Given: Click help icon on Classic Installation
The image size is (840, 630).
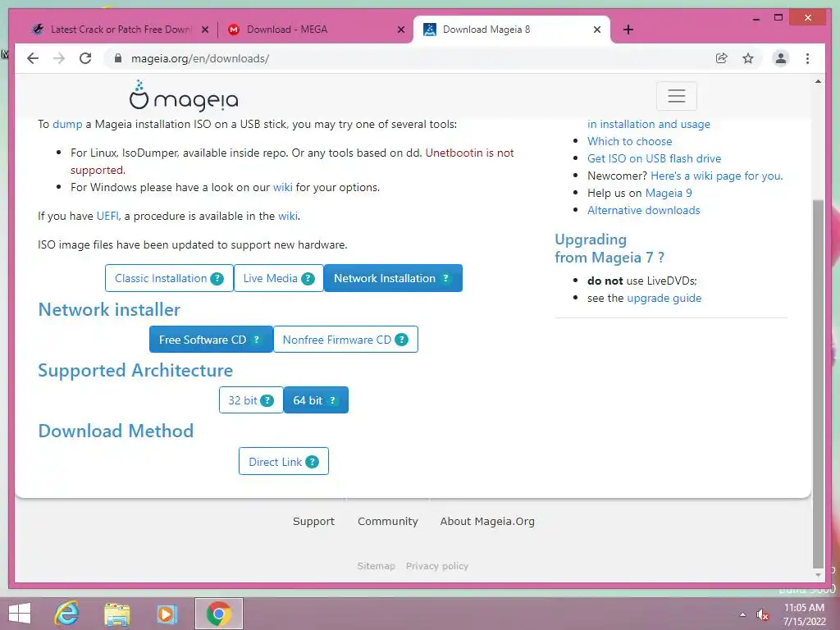Looking at the screenshot, I should click(x=217, y=279).
